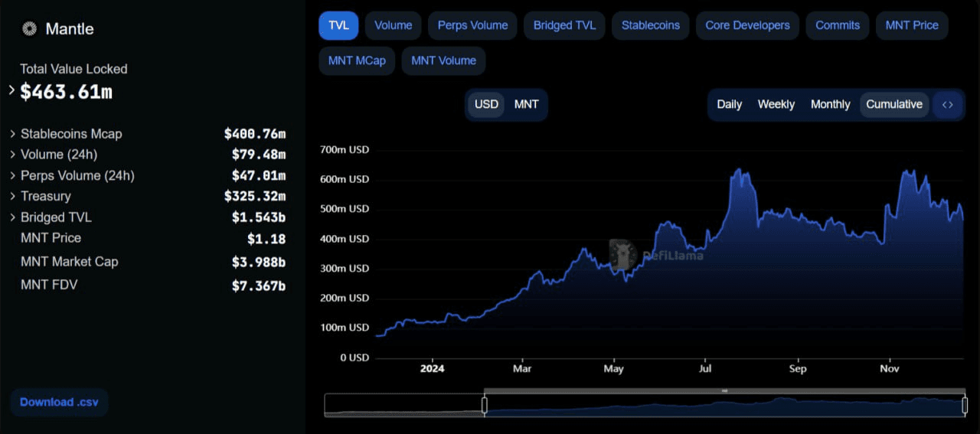Switch chart denomination to MNT
Screen dimensions: 980x434
526,105
